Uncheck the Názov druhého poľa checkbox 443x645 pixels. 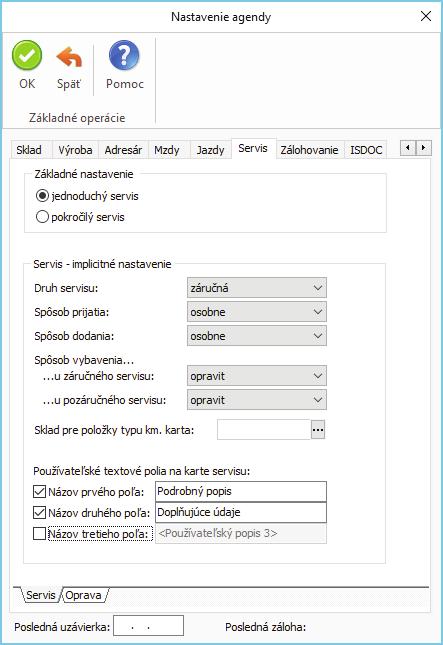39,512
